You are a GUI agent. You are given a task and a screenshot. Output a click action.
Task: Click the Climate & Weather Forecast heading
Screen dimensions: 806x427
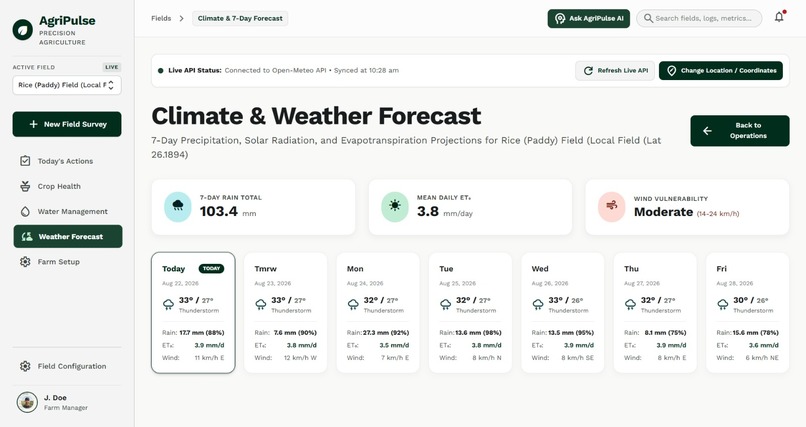(x=316, y=116)
